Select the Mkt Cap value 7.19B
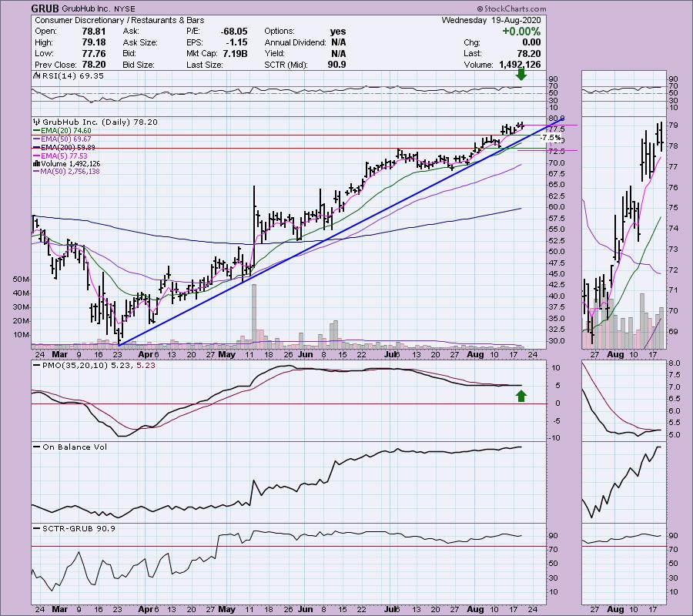 [x=234, y=53]
